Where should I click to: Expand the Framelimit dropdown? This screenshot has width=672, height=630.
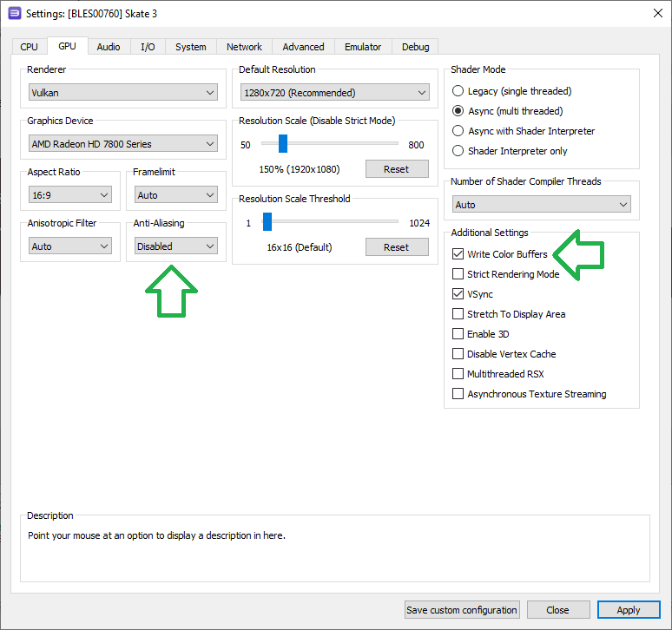(x=176, y=195)
